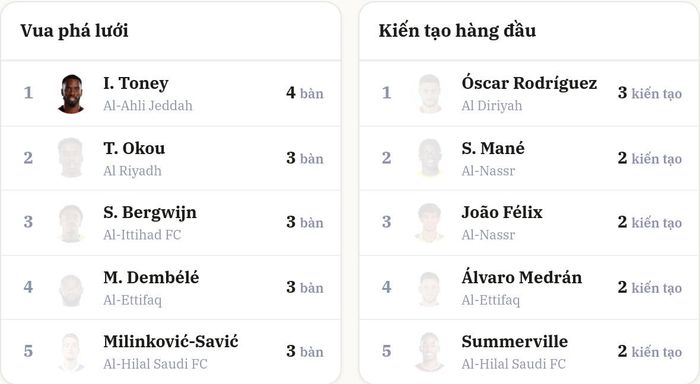Click I. Toney's player photo

pos(71,94)
